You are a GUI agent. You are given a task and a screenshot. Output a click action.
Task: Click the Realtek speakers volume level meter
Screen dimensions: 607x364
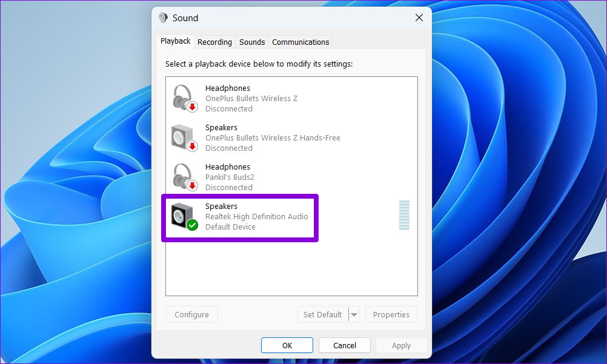click(x=404, y=216)
